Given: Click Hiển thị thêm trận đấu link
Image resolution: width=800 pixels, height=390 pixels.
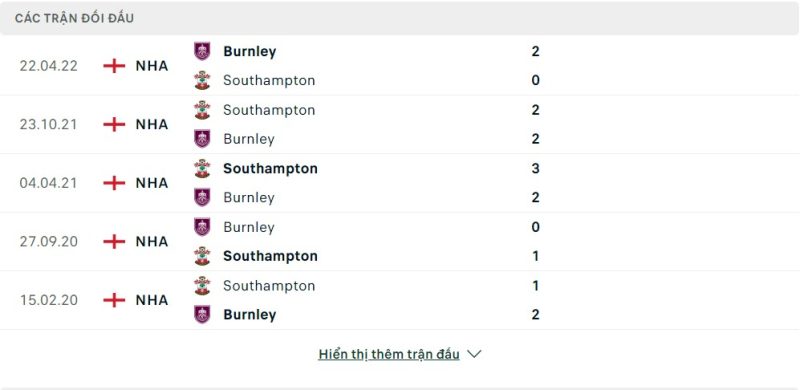Looking at the screenshot, I should tap(389, 354).
